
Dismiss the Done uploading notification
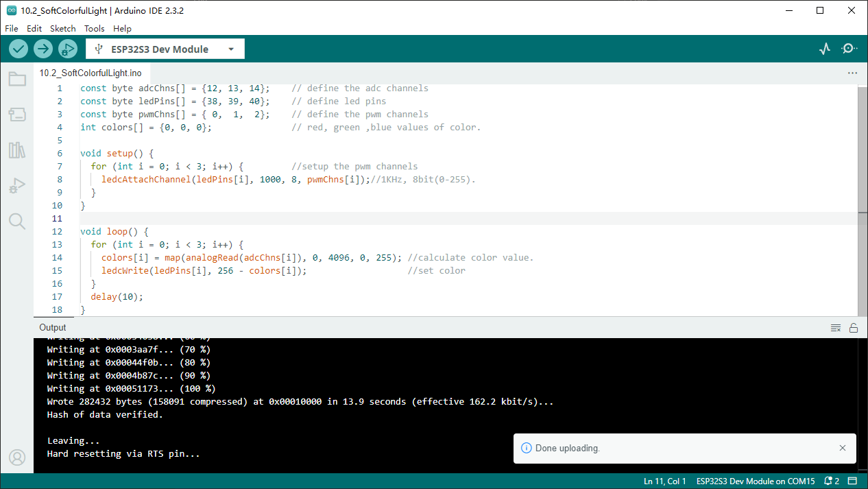[x=843, y=448]
